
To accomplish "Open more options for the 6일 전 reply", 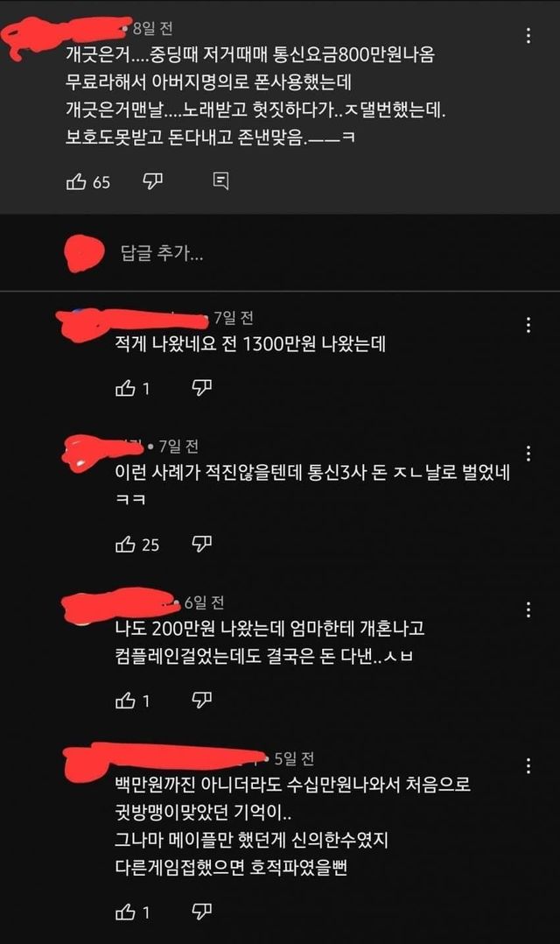I will (x=528, y=609).
